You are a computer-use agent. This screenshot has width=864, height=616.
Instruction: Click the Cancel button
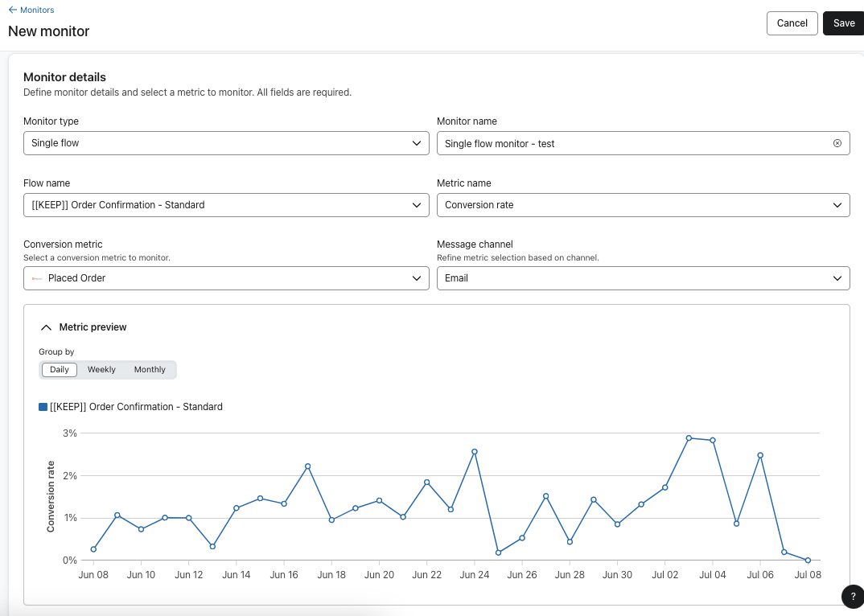pyautogui.click(x=792, y=23)
